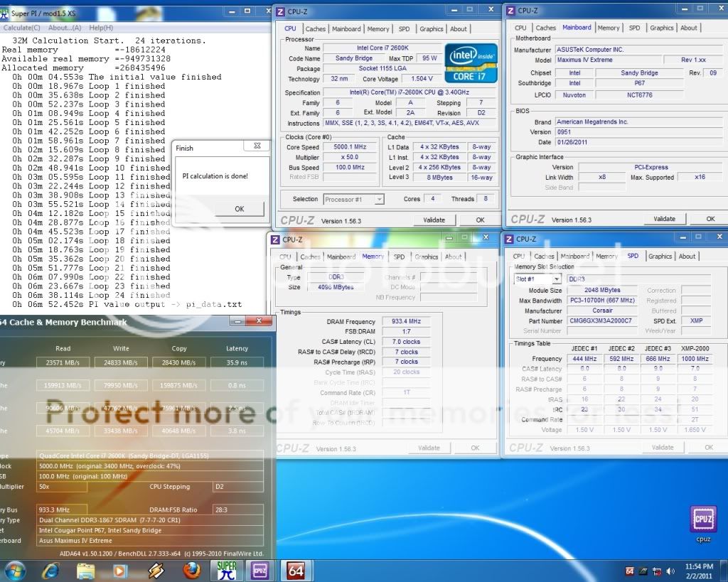Select Graphics tab in the CPU-Z processor window

432,28
